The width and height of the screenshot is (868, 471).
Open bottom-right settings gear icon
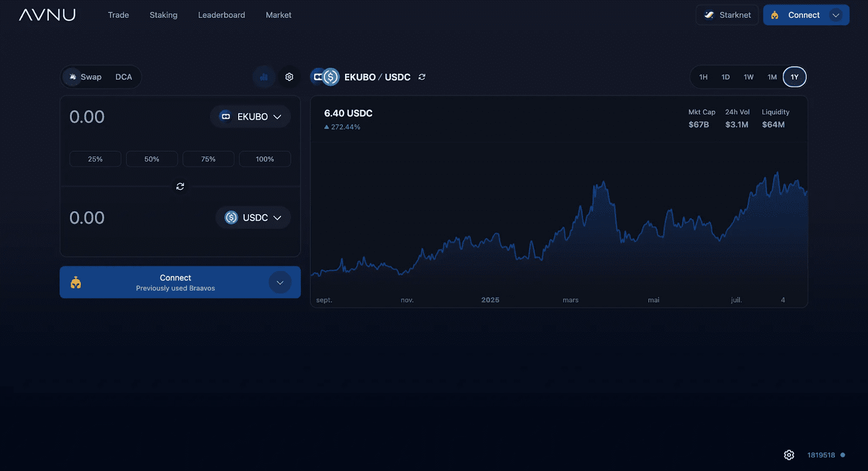pyautogui.click(x=789, y=455)
